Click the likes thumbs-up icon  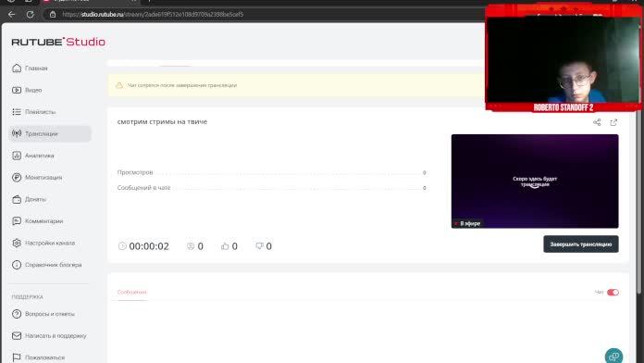[225, 245]
